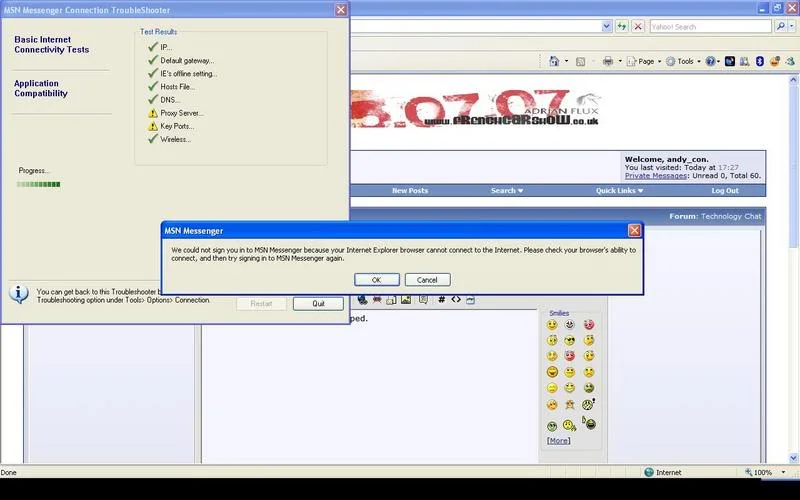Click the insert hyperlink globe icon
The image size is (800, 500).
point(362,299)
